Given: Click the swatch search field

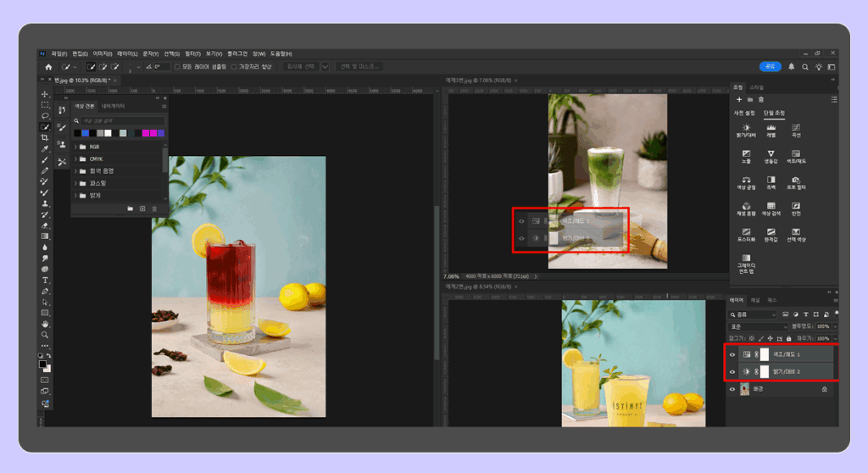Looking at the screenshot, I should tap(123, 120).
